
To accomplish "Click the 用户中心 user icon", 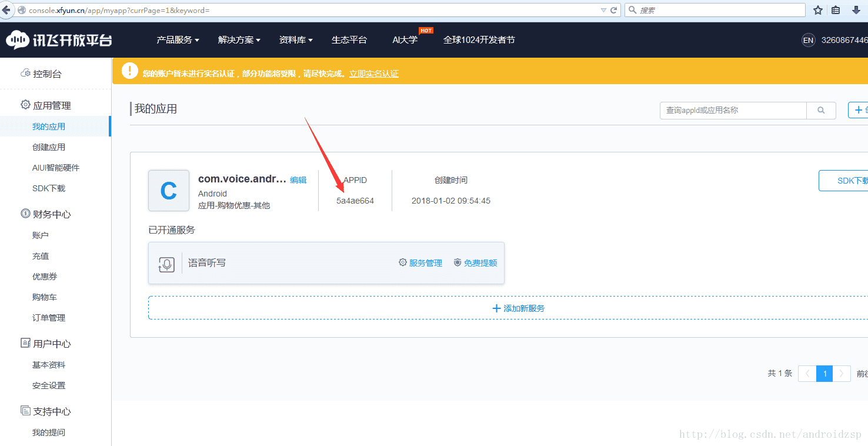I will coord(25,342).
